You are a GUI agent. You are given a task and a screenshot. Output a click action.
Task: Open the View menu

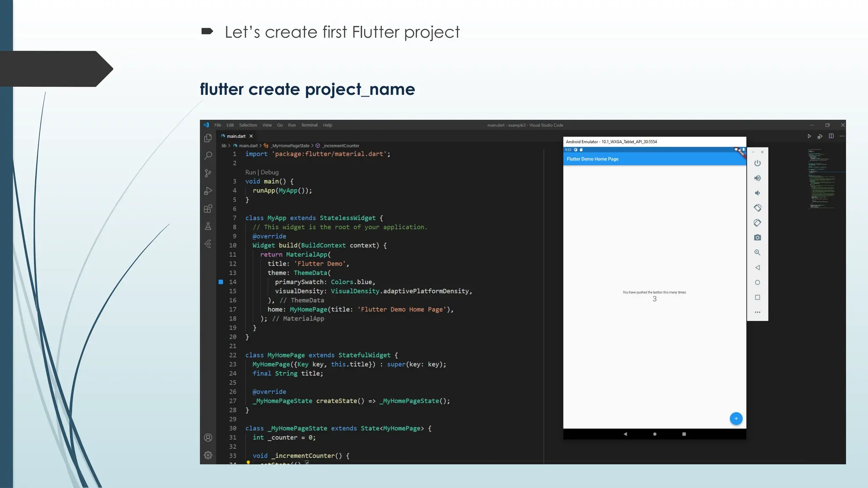267,125
